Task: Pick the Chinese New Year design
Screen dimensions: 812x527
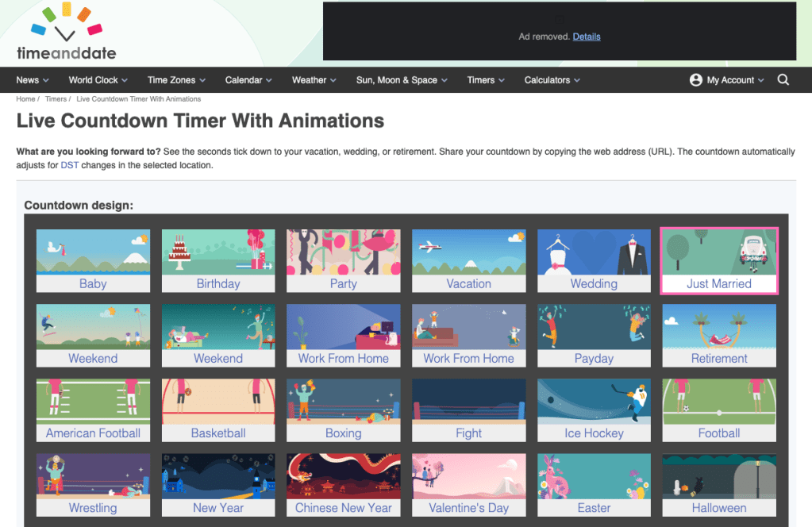Action: (x=344, y=484)
